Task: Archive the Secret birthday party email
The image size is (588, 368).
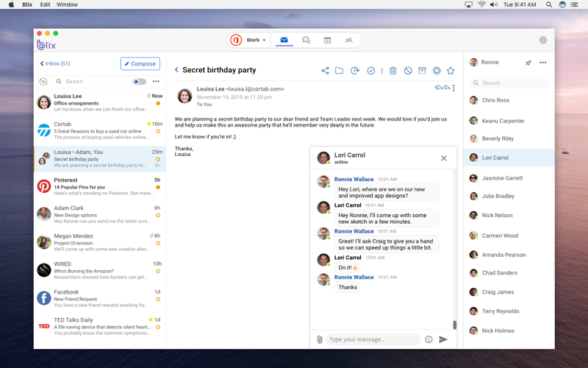Action: (422, 71)
